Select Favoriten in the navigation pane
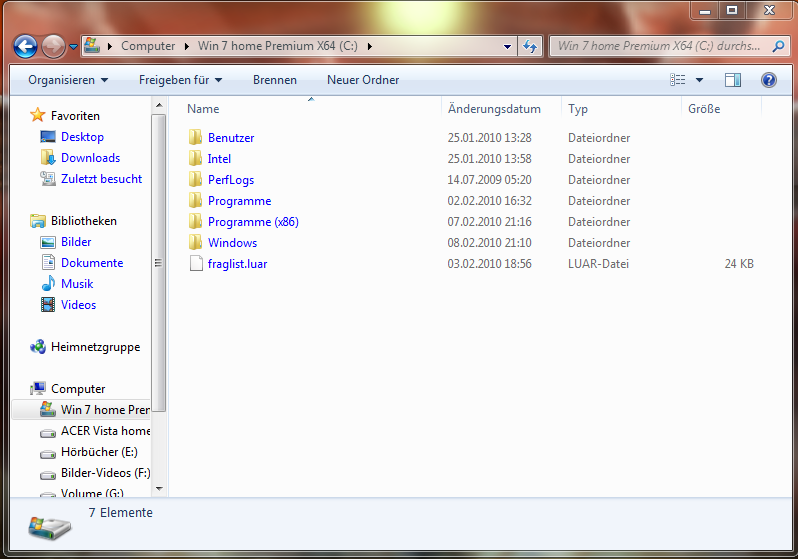Viewport: 798px width, 559px height. pos(75,116)
